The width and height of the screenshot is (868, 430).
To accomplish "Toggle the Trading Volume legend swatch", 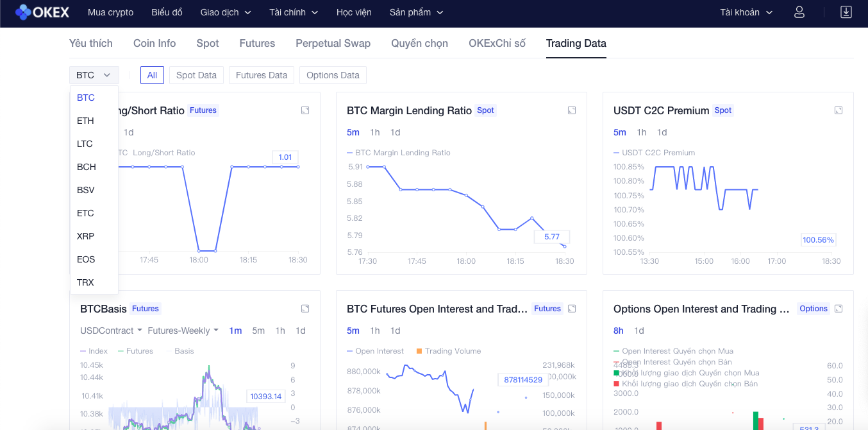I will (x=419, y=351).
